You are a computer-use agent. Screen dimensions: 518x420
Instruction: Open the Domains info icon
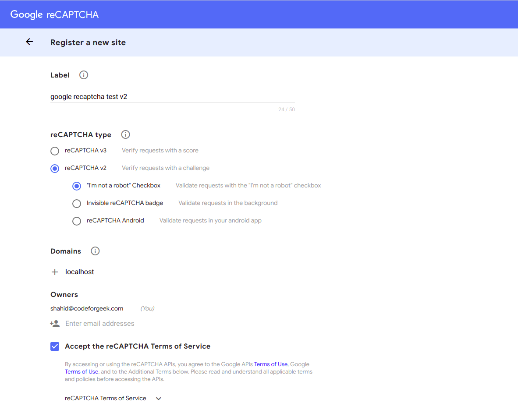tap(95, 251)
